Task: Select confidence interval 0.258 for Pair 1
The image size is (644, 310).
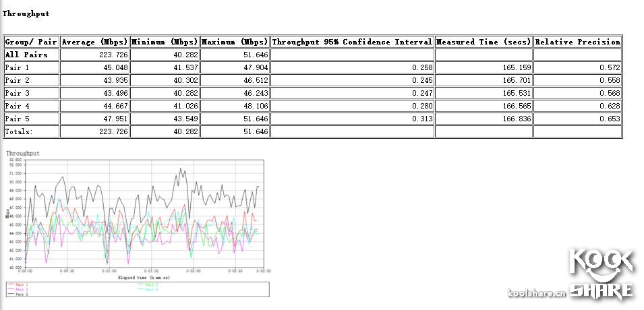Action: click(423, 67)
